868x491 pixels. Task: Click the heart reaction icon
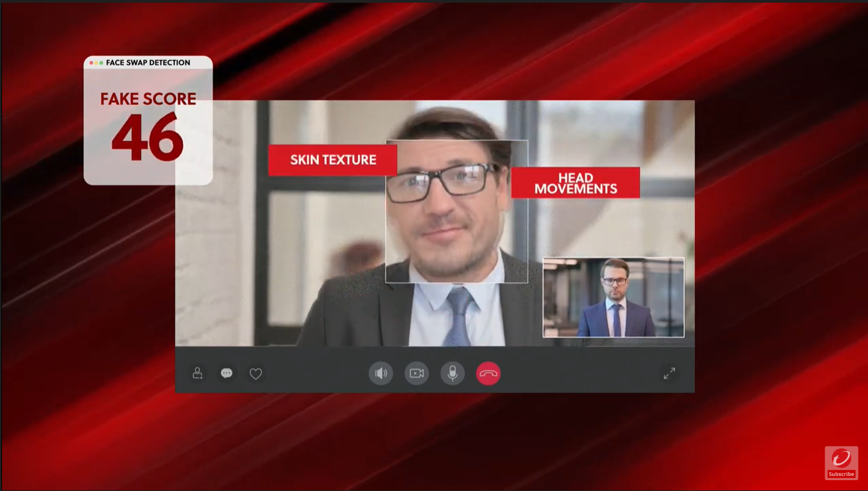pyautogui.click(x=255, y=374)
